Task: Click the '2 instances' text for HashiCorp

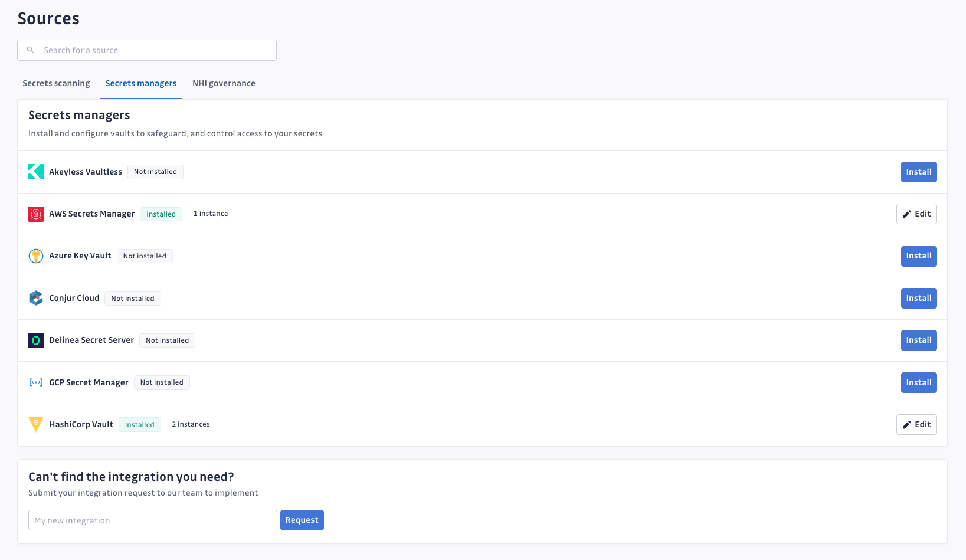Action: pyautogui.click(x=191, y=424)
